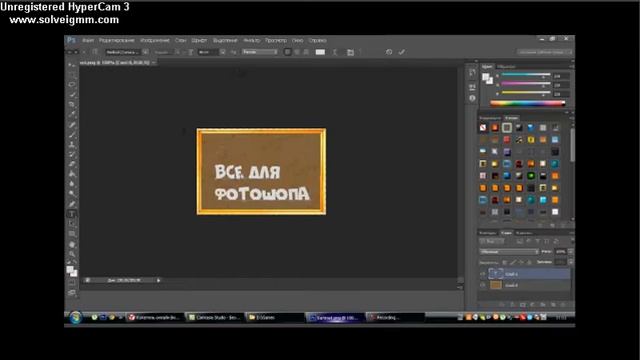Select the Brush tool
This screenshot has width=640, height=360.
[x=72, y=135]
